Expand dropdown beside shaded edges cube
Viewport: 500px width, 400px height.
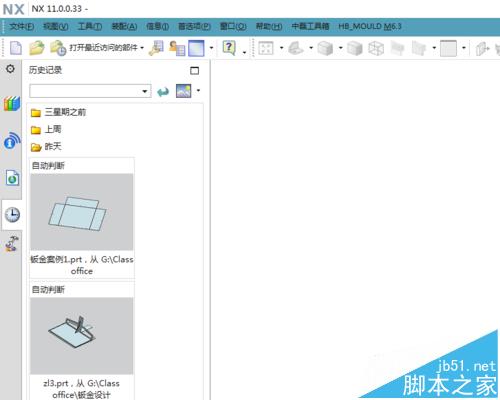click(x=341, y=48)
